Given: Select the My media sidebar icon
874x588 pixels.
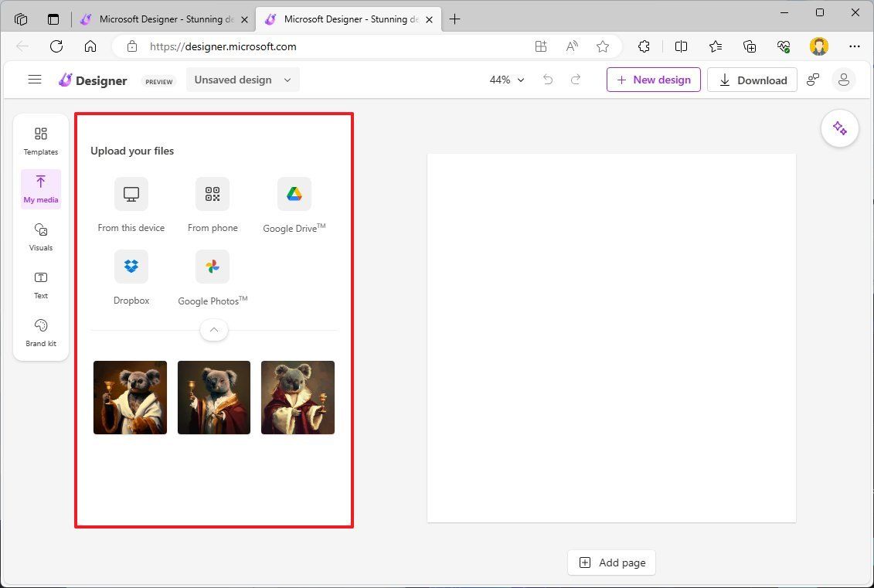Looking at the screenshot, I should coord(40,189).
